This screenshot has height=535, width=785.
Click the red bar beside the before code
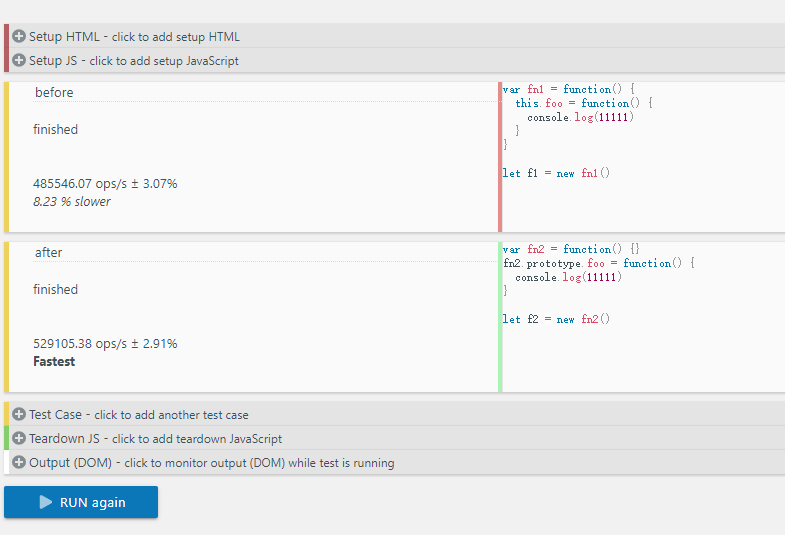pyautogui.click(x=500, y=157)
